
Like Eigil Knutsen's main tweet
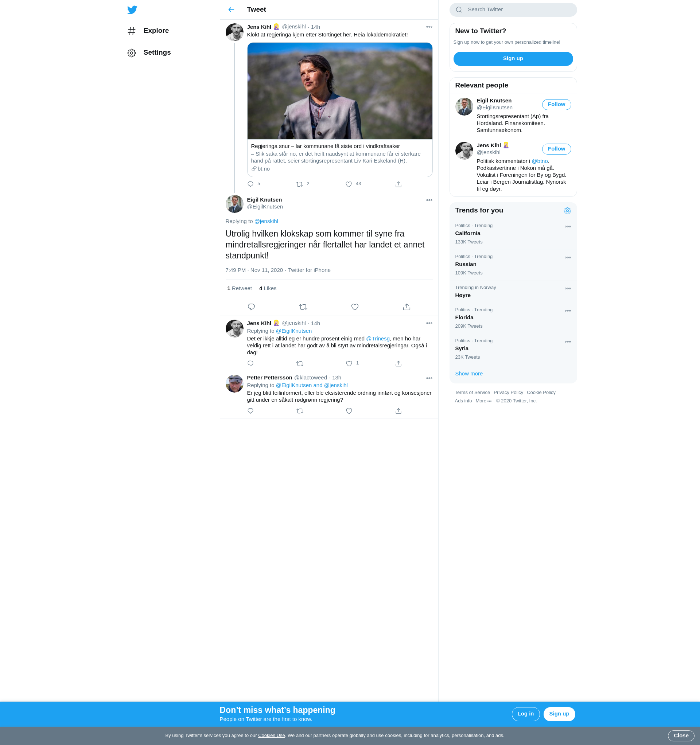[x=355, y=307]
